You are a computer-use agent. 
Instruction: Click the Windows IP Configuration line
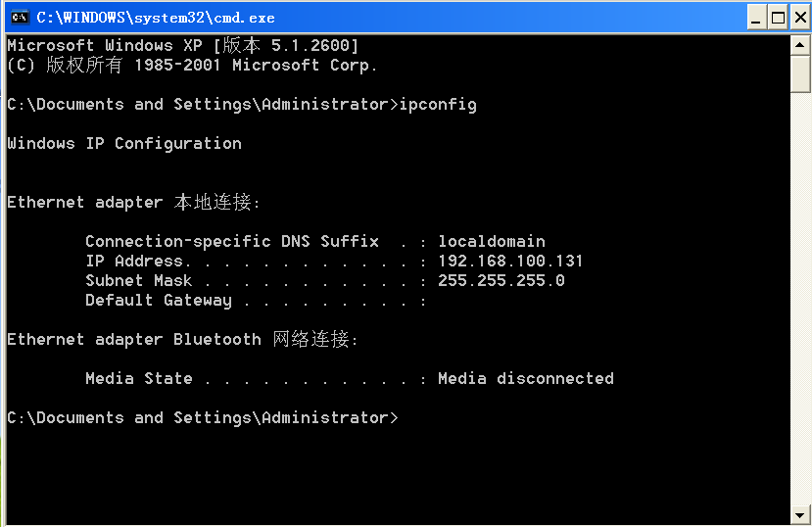click(x=123, y=144)
